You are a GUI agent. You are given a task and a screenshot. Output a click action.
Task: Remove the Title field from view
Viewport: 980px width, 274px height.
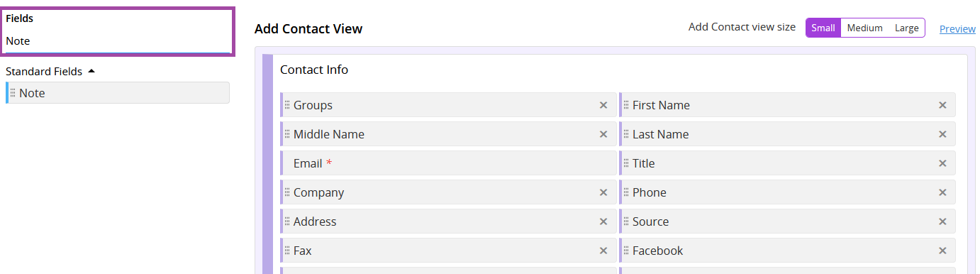pyautogui.click(x=942, y=163)
